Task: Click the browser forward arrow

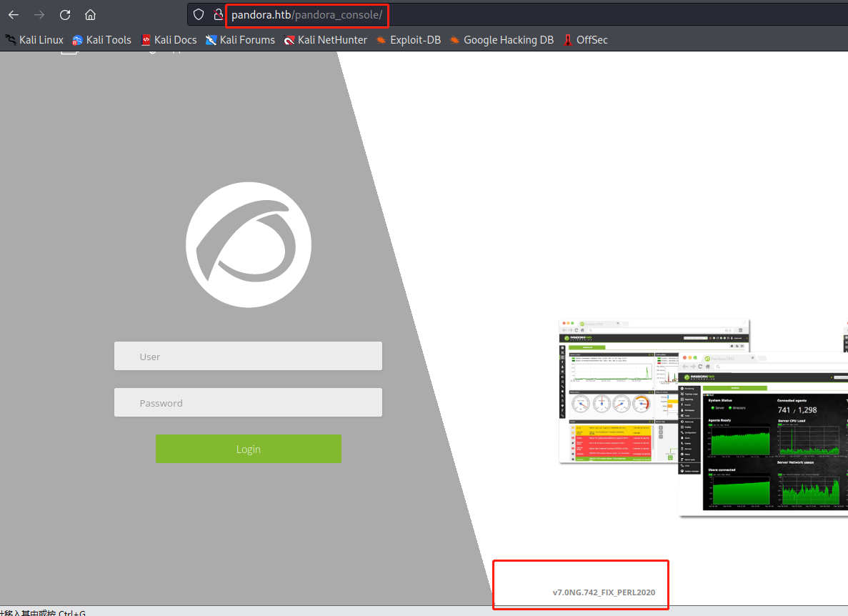Action: [x=39, y=14]
